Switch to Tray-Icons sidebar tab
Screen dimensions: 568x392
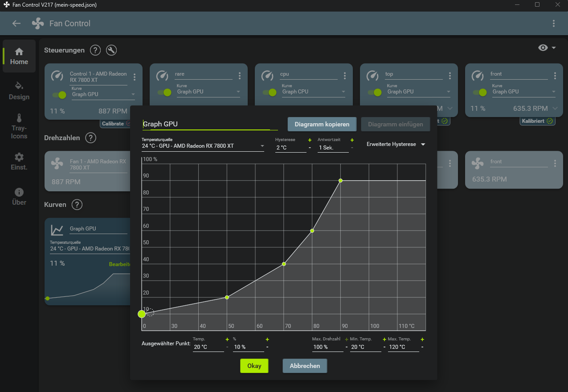[x=19, y=126]
